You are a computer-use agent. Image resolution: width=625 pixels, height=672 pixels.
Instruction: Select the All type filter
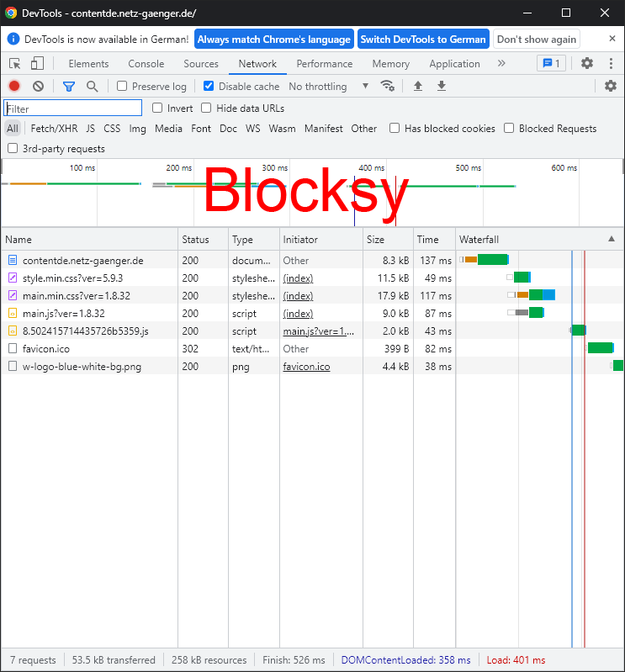pos(13,128)
